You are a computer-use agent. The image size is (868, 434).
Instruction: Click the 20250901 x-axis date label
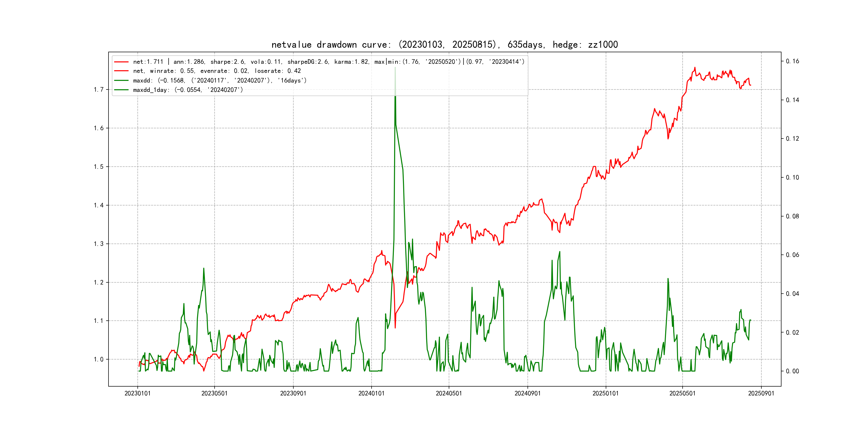click(761, 393)
